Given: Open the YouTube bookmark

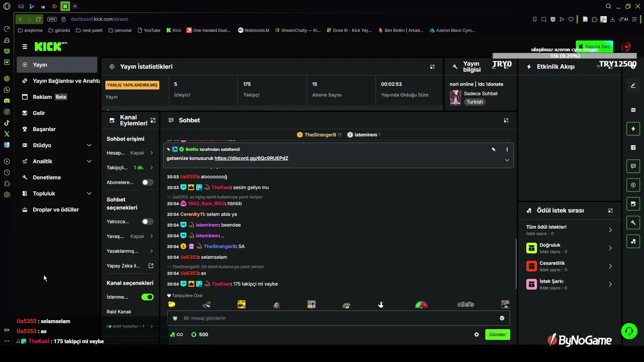Looking at the screenshot, I should [x=148, y=30].
